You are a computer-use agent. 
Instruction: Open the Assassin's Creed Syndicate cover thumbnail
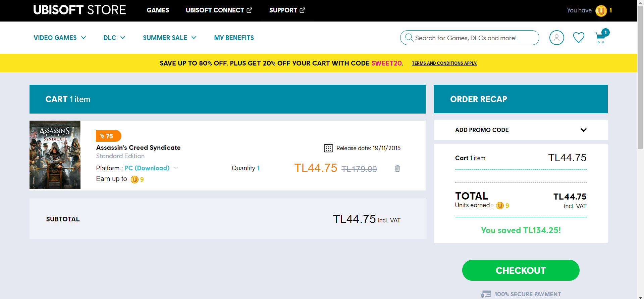tap(55, 155)
